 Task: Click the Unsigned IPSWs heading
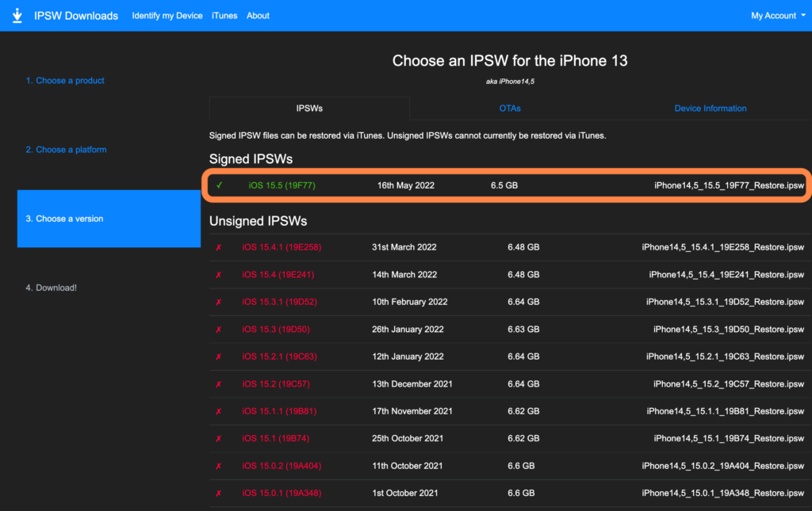pyautogui.click(x=258, y=221)
